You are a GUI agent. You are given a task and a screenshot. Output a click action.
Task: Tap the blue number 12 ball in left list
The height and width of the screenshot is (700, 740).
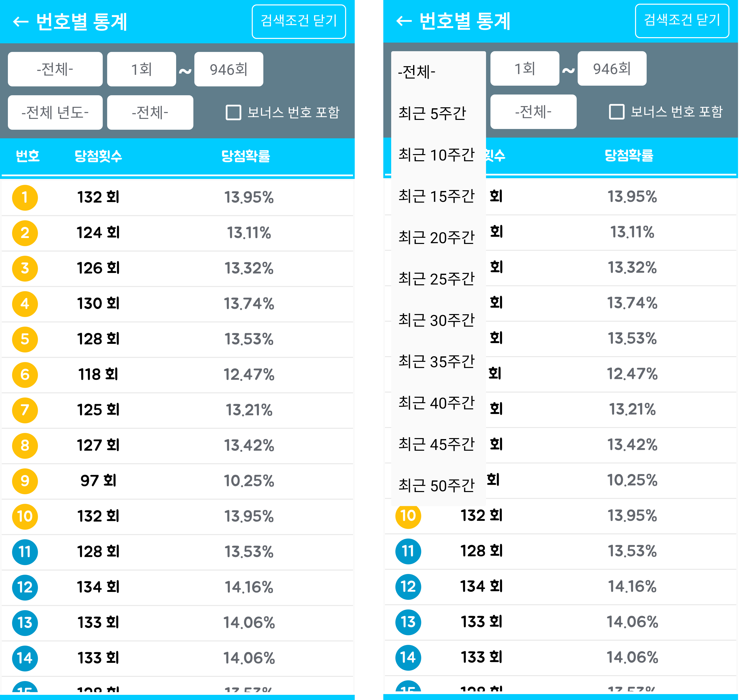(25, 587)
